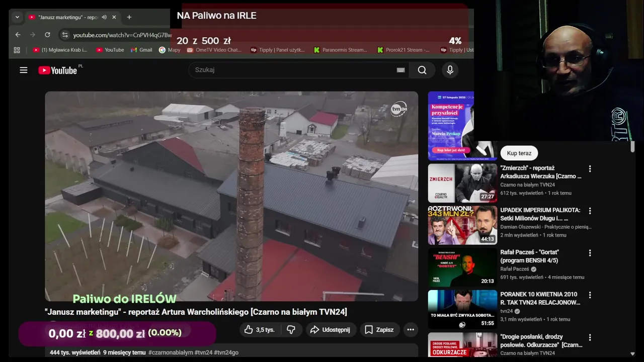Click the page scrollbar down arrow

pos(632,353)
